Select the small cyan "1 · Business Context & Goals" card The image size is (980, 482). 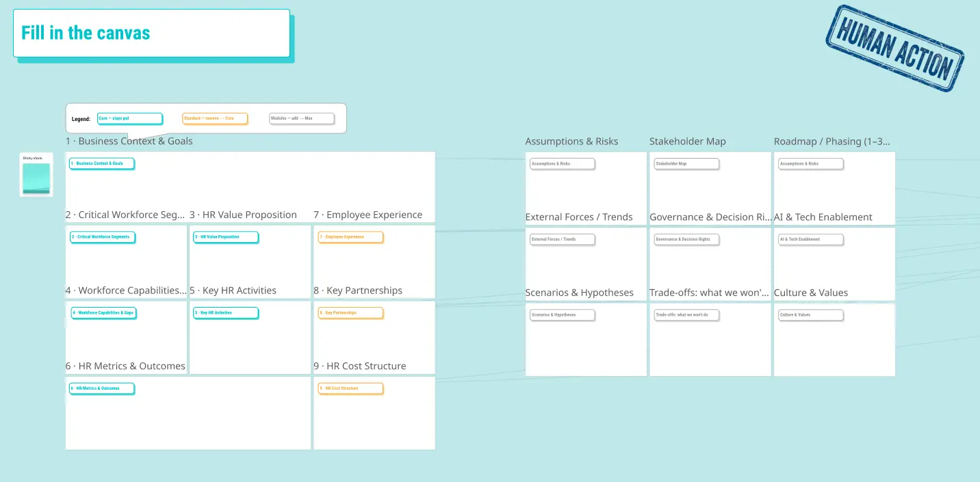coord(101,163)
